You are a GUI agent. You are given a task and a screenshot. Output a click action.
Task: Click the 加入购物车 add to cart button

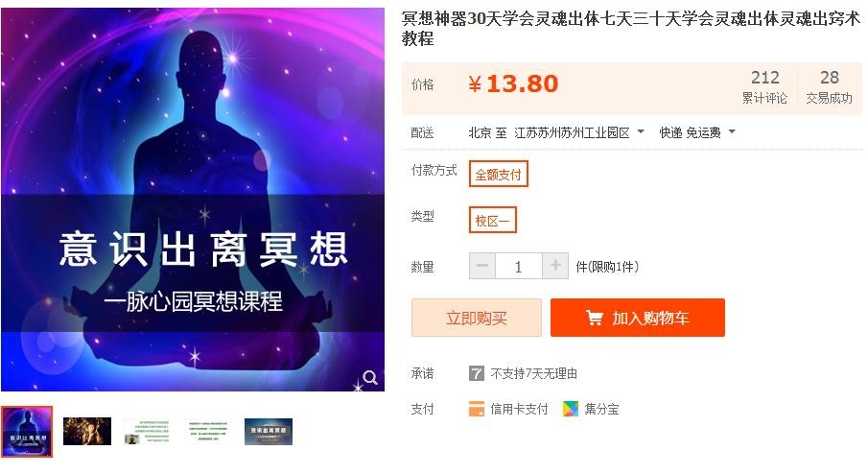637,318
